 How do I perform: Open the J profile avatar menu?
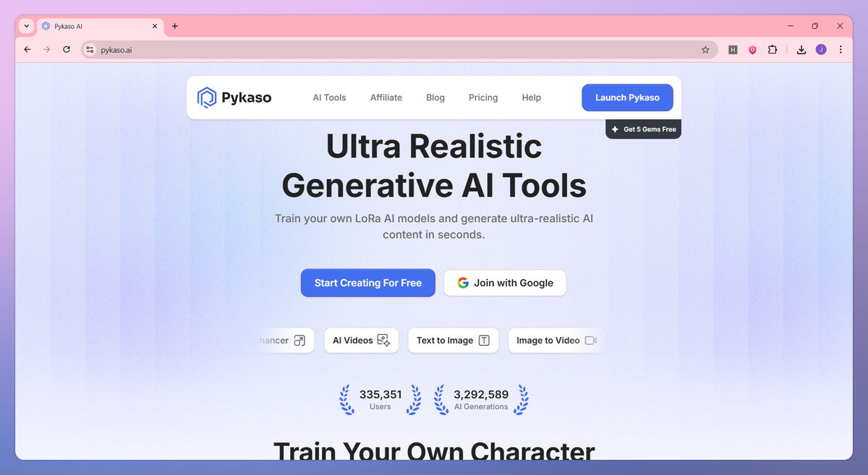[x=821, y=50]
